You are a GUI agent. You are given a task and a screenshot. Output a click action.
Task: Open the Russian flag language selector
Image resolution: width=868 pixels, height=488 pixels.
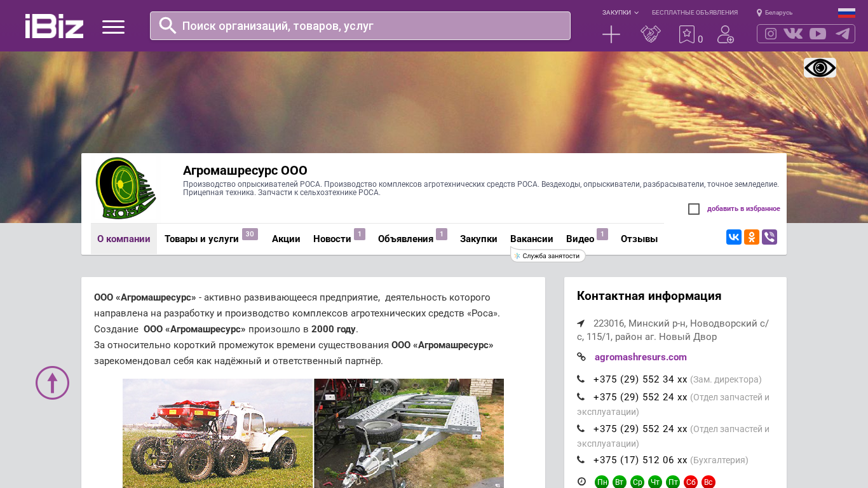(846, 13)
